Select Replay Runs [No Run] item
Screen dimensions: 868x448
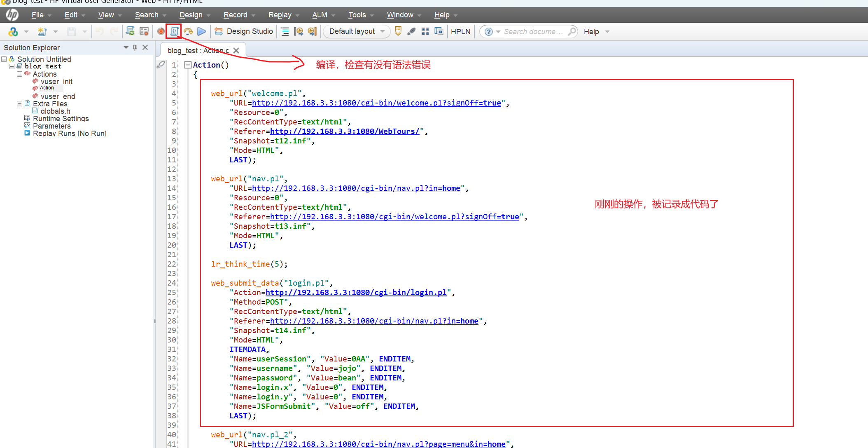[x=70, y=134]
